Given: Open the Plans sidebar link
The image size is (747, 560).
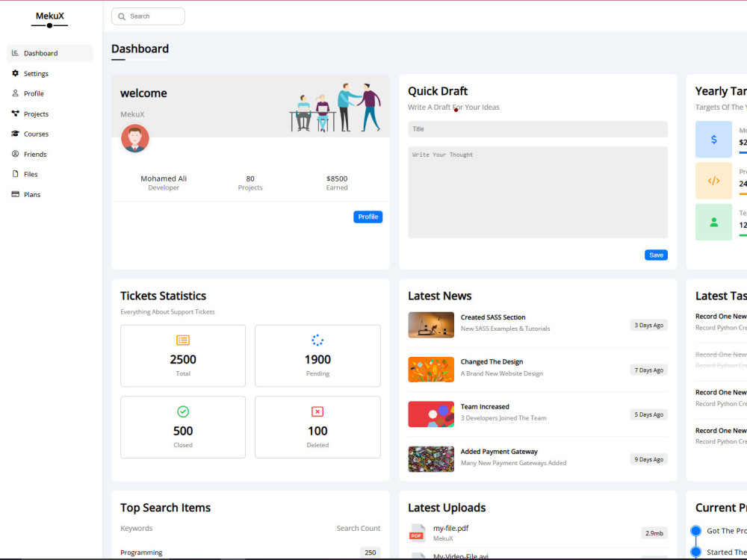Looking at the screenshot, I should pyautogui.click(x=49, y=194).
